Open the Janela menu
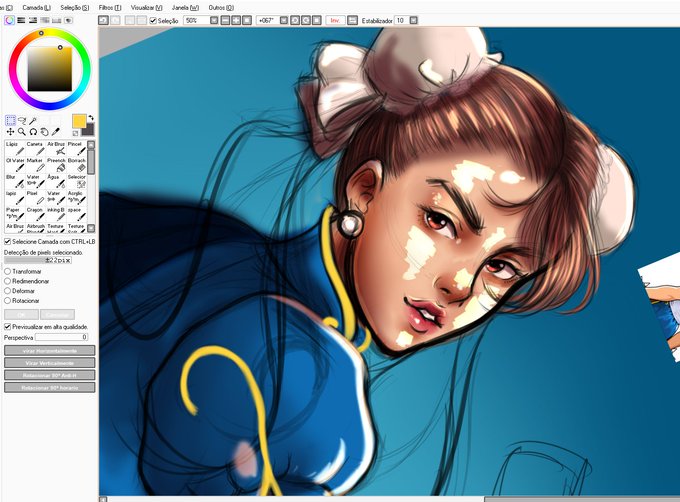The width and height of the screenshot is (680, 502). click(x=185, y=8)
